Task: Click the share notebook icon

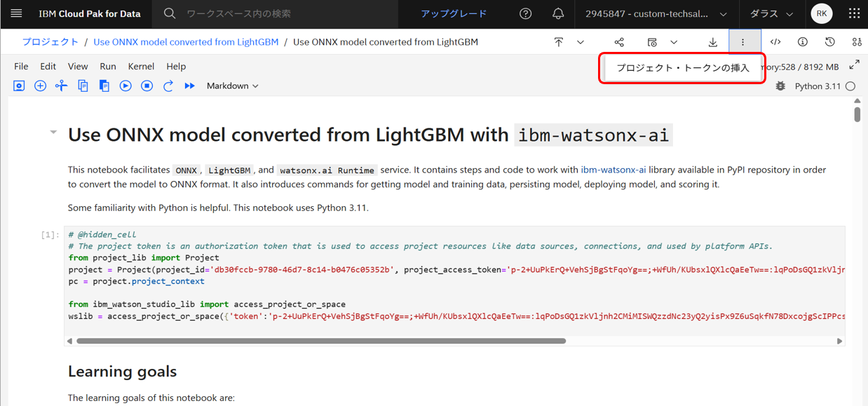Action: (619, 42)
